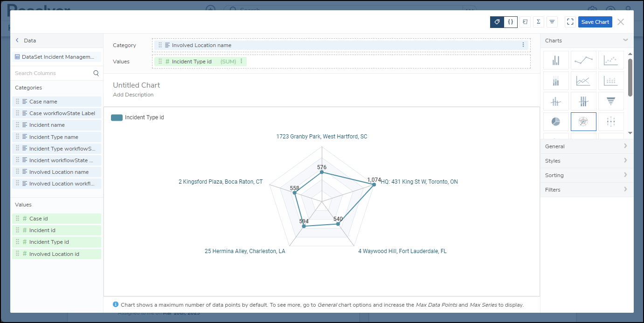
Task: Open the fullscreen view icon
Action: click(x=570, y=22)
